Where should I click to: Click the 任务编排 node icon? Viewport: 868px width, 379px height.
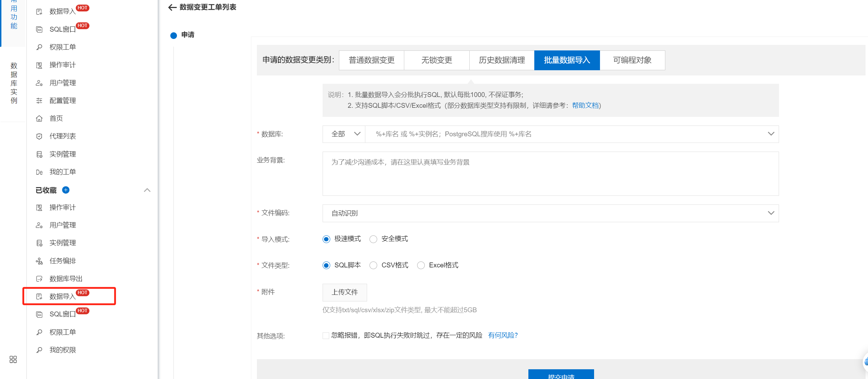click(x=39, y=261)
